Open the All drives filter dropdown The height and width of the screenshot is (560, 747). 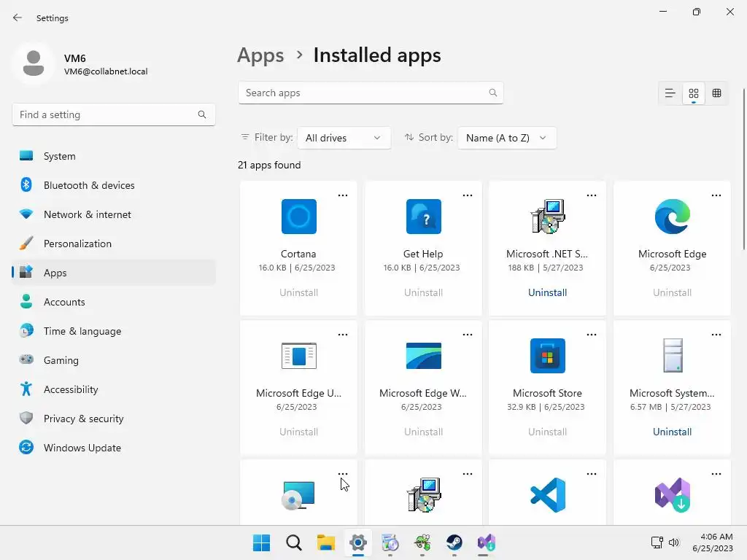pos(344,138)
